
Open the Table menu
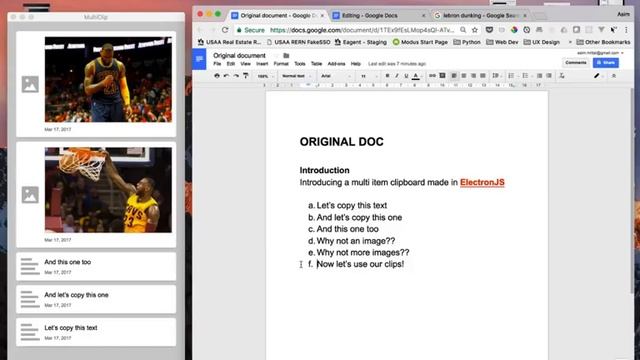coord(316,64)
